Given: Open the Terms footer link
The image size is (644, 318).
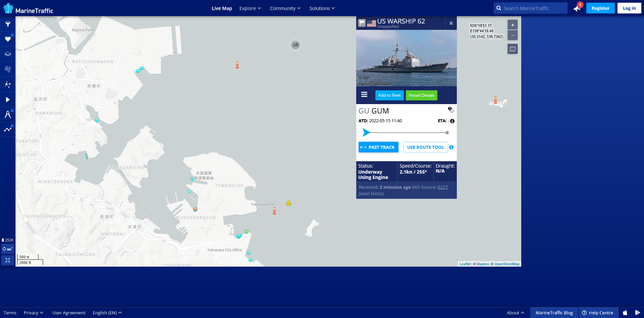Looking at the screenshot, I should coord(10,313).
